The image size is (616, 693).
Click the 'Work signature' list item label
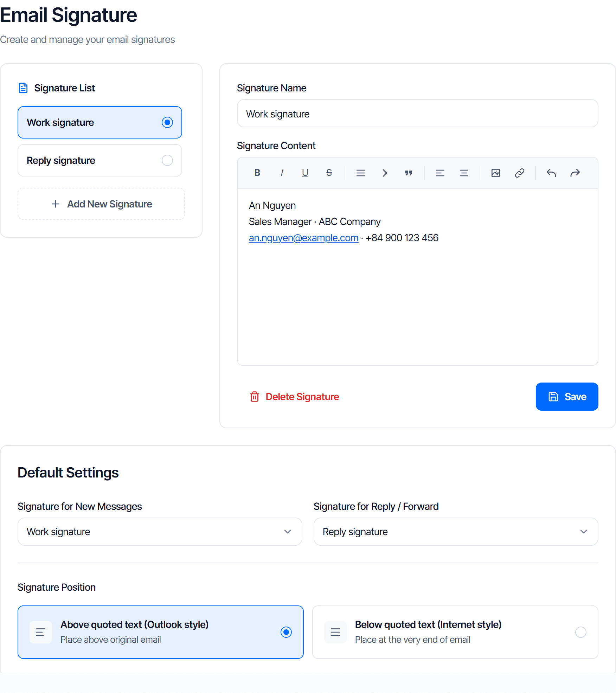(x=60, y=122)
